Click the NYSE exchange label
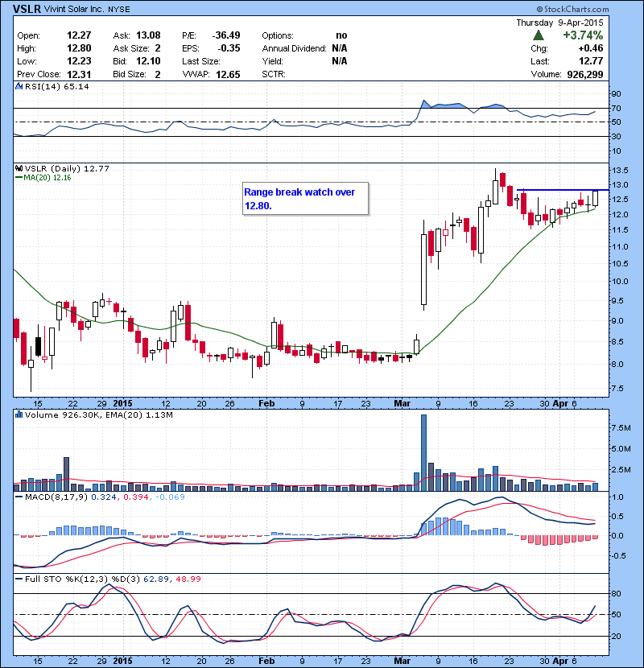The height and width of the screenshot is (668, 644). tap(119, 10)
